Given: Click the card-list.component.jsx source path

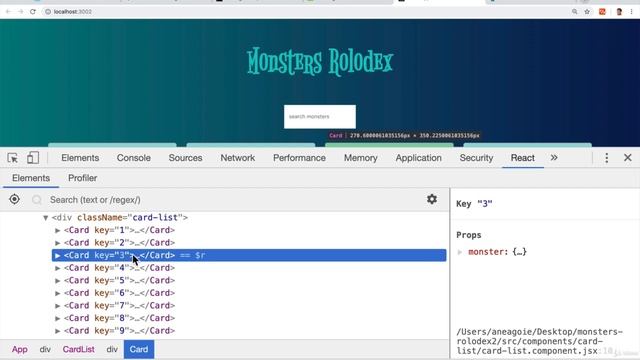Looking at the screenshot, I should pyautogui.click(x=540, y=341).
